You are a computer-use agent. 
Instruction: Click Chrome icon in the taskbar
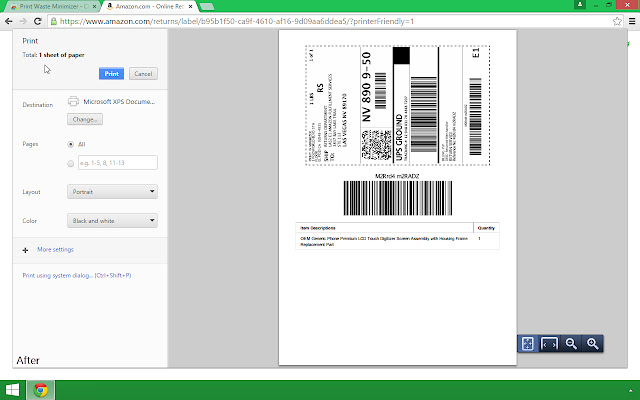40,390
